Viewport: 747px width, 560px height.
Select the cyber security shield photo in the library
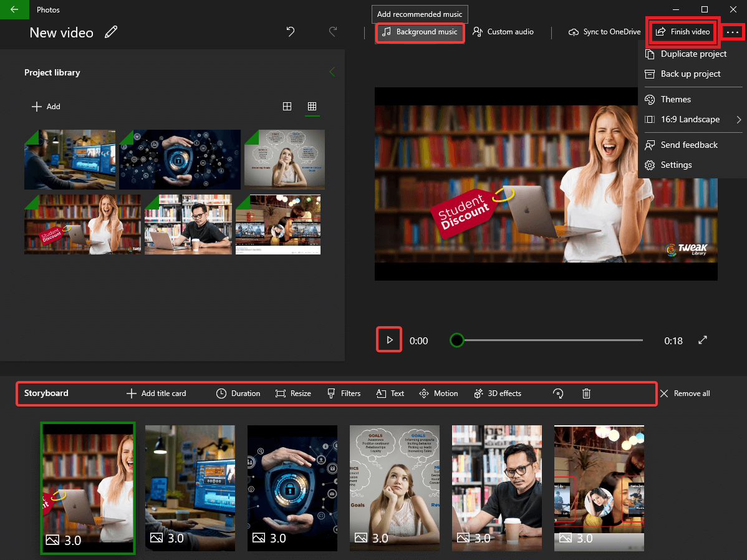click(x=180, y=160)
